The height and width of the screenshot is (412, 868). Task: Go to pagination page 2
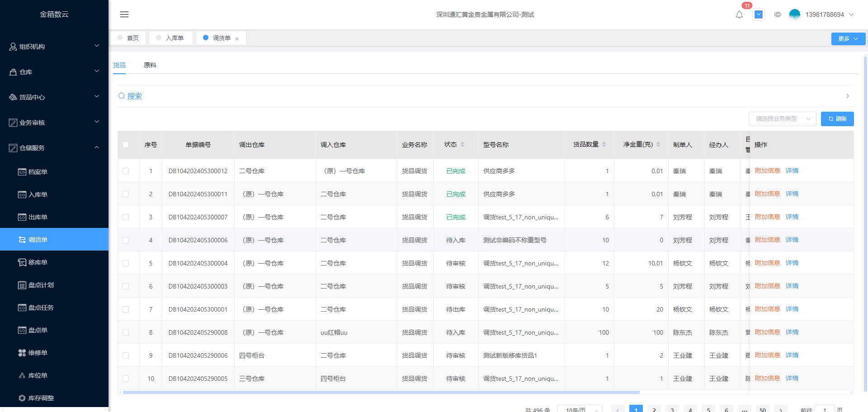coord(654,409)
